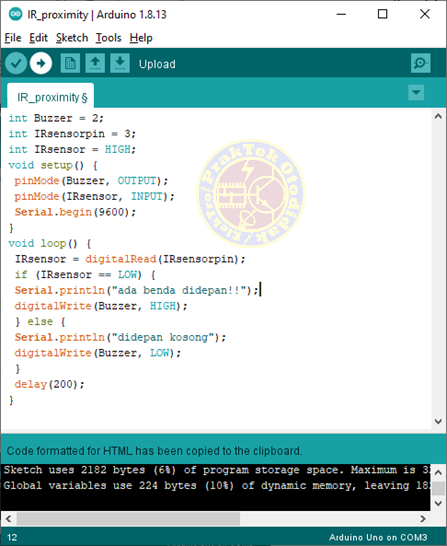The width and height of the screenshot is (447, 546).
Task: Click editor scrollbar down arrow
Action: click(x=438, y=421)
